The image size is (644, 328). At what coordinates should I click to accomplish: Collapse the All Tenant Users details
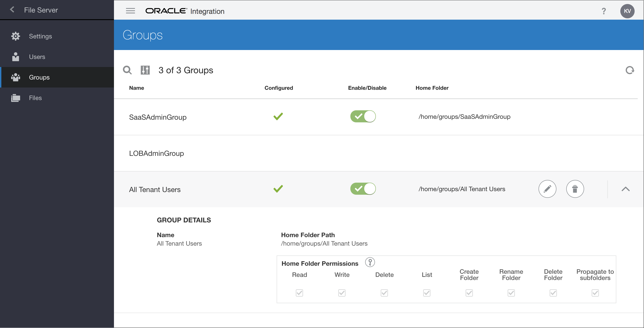tap(625, 189)
